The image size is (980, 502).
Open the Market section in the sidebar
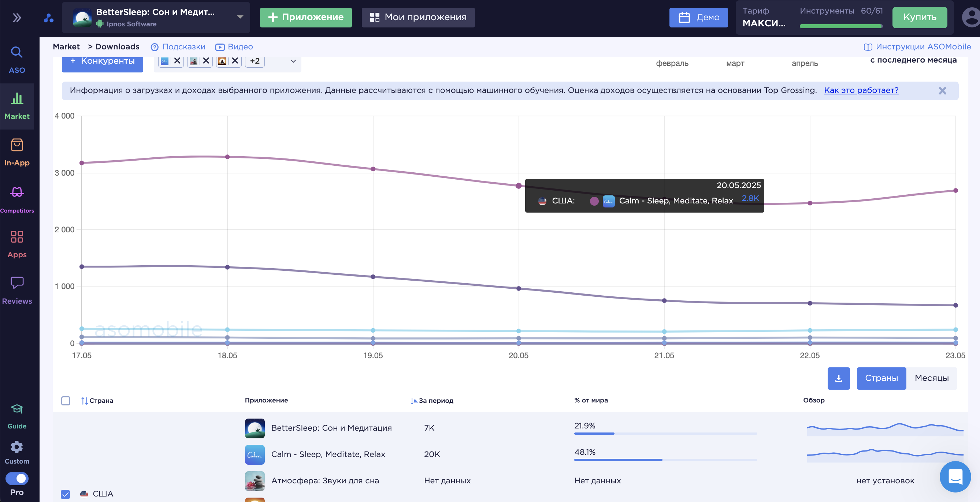[17, 106]
